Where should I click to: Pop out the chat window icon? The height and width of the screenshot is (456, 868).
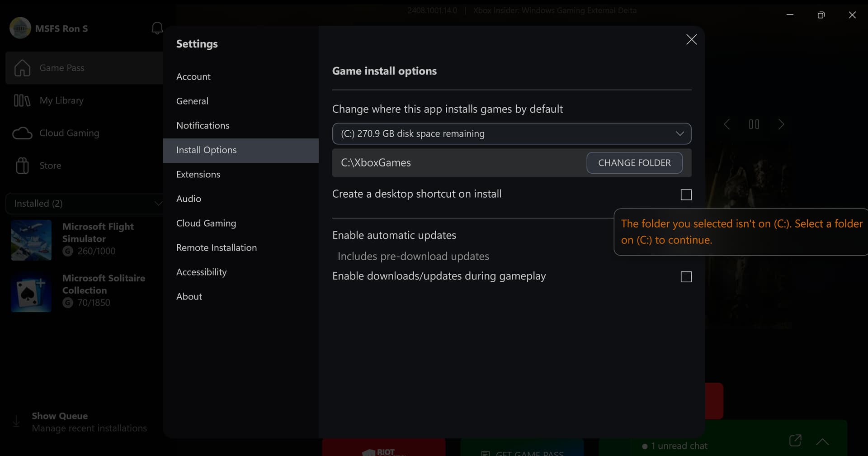click(x=795, y=441)
